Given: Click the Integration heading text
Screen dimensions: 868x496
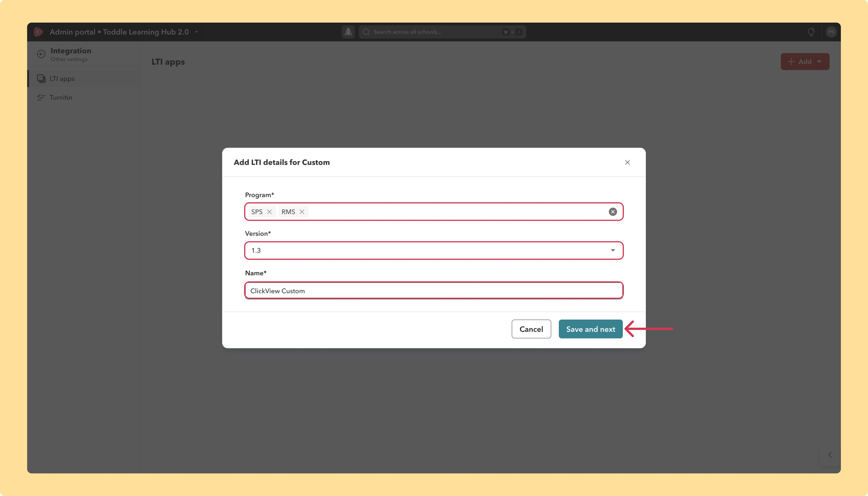Looking at the screenshot, I should 71,51.
